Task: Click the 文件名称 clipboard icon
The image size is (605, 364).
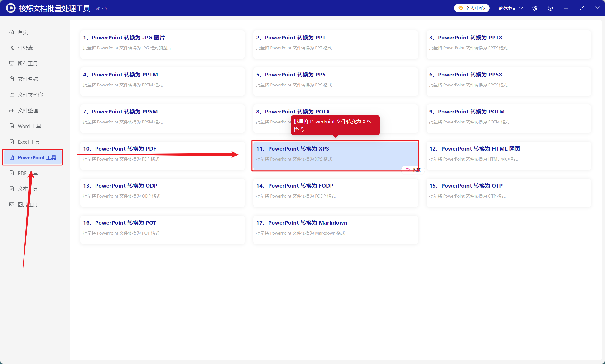Action: (x=12, y=79)
